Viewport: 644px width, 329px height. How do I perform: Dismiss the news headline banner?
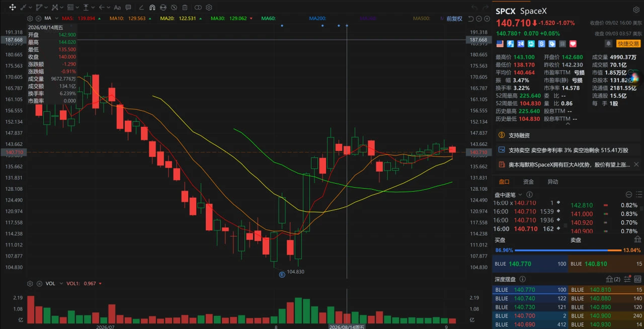pyautogui.click(x=636, y=164)
